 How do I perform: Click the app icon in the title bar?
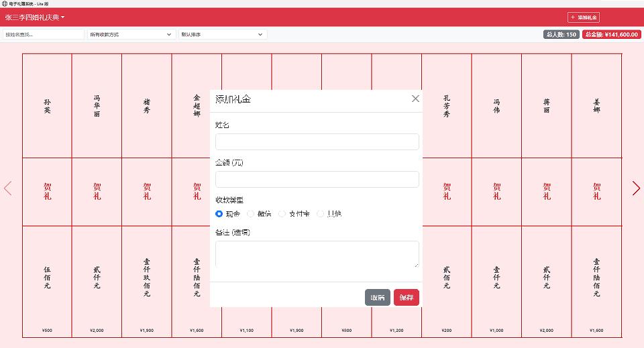tap(5, 3)
